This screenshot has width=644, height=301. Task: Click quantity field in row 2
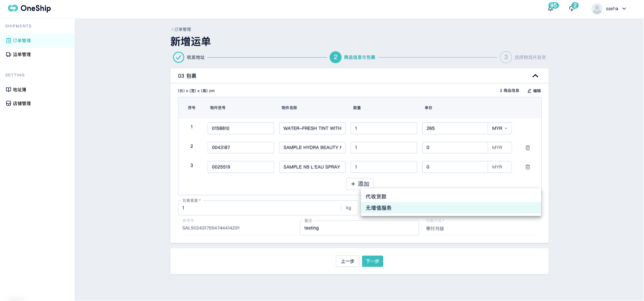(x=383, y=147)
